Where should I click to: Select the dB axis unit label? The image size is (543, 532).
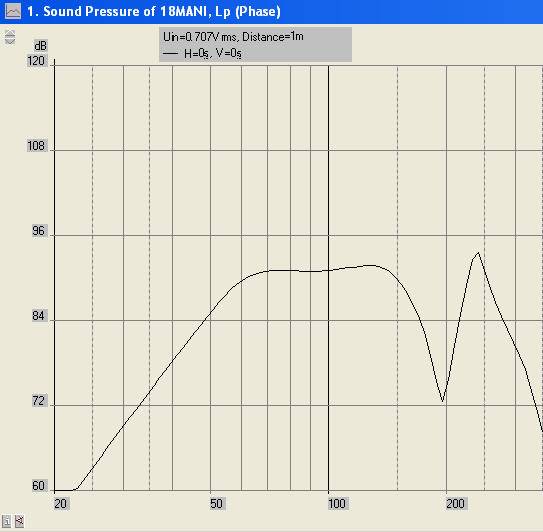coord(40,46)
